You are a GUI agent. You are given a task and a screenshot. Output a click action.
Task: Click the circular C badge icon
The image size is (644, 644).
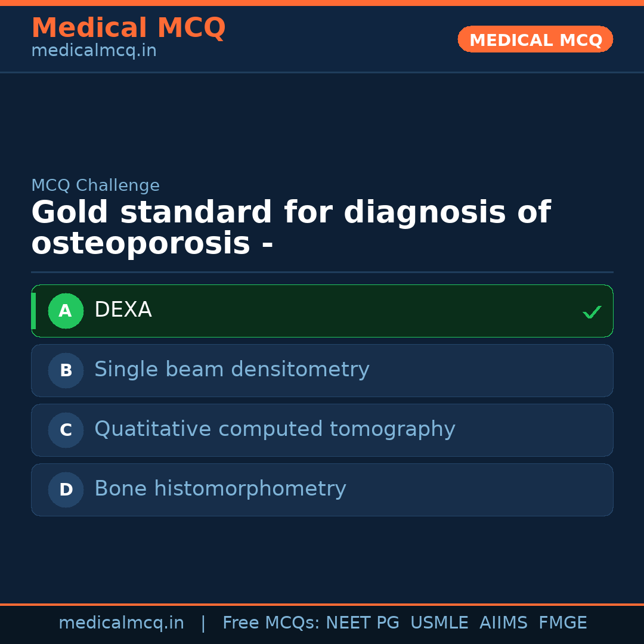click(66, 430)
